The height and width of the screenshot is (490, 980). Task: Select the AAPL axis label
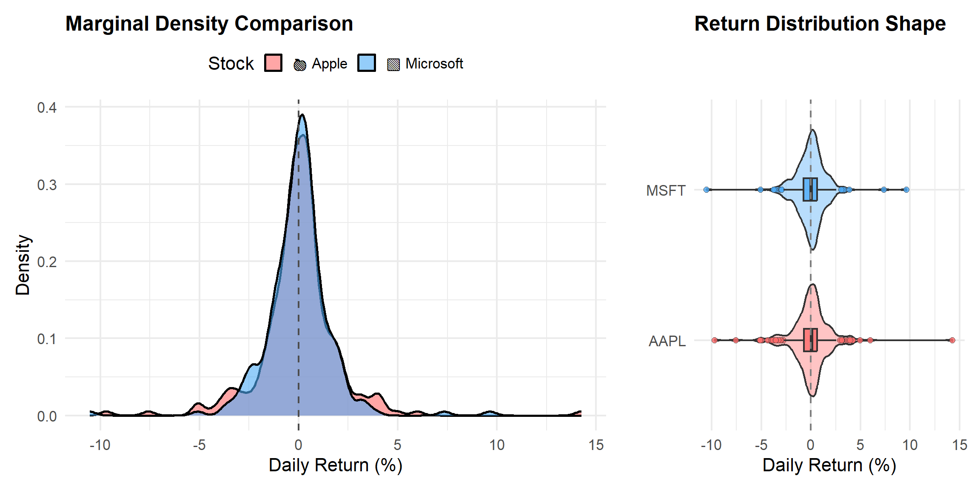click(x=667, y=341)
